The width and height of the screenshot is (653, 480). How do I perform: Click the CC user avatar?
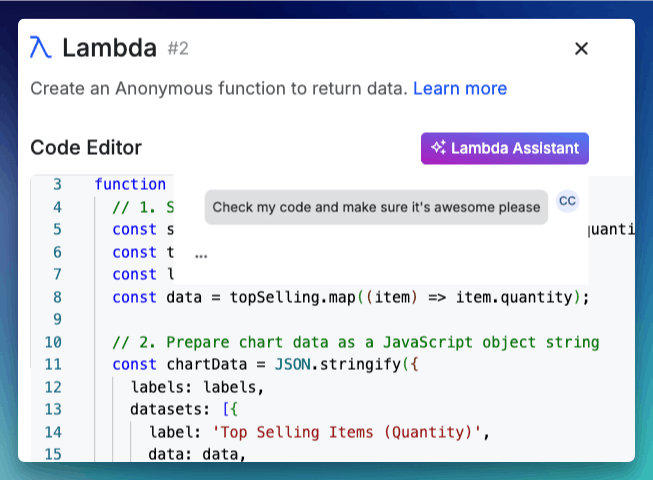coord(567,201)
